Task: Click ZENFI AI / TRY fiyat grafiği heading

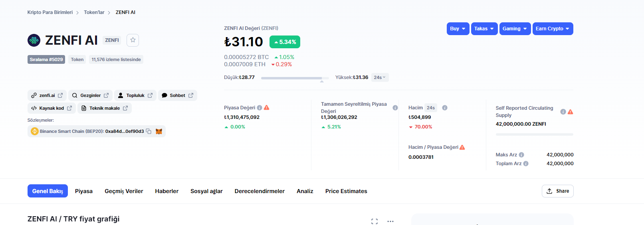Action: click(x=73, y=219)
